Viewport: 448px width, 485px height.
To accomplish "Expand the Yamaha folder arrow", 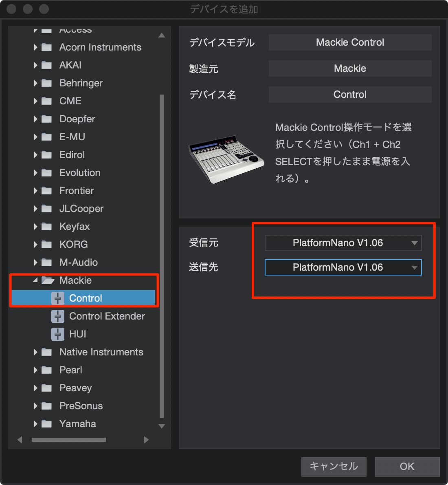I will [35, 424].
